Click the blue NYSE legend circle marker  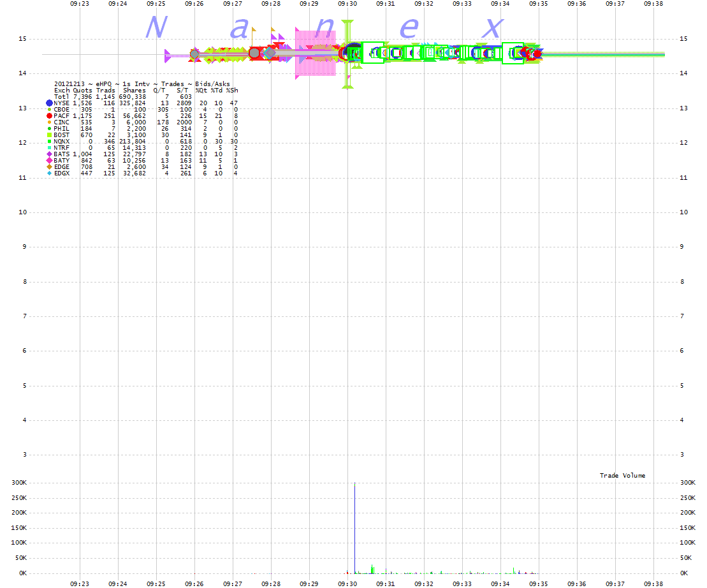(x=50, y=103)
